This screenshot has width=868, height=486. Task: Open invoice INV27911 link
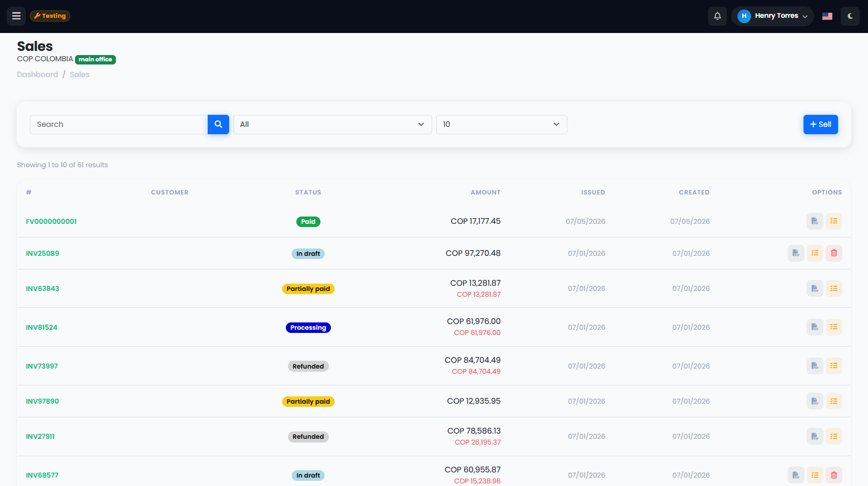tap(40, 436)
